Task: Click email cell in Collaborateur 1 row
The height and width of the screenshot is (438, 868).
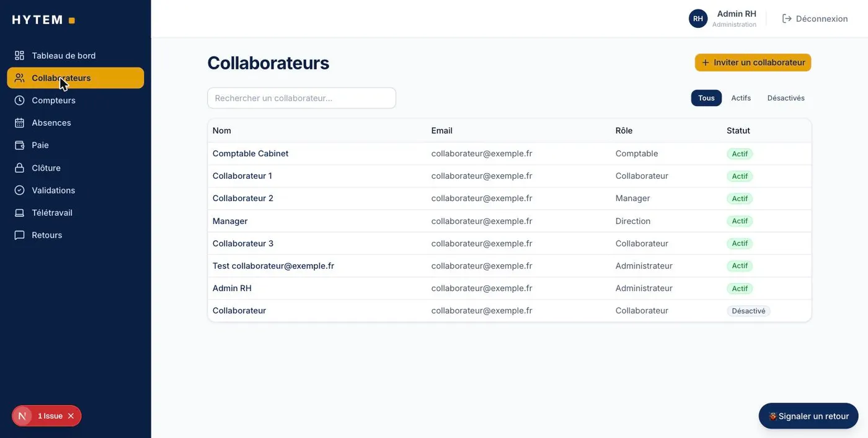Action: tap(482, 176)
